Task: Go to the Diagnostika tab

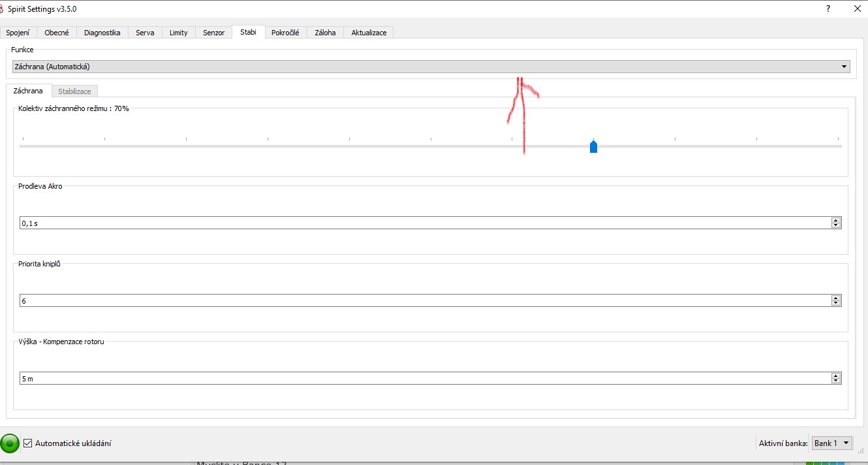Action: [x=102, y=33]
